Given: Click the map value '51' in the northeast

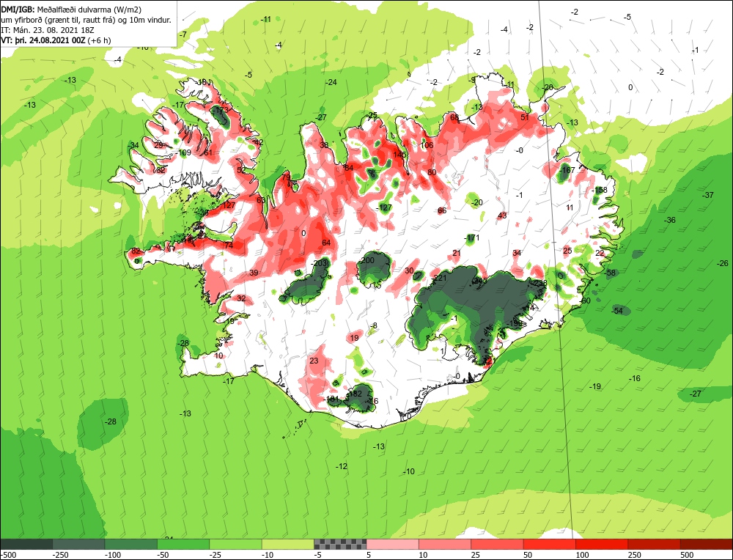Looking at the screenshot, I should [x=525, y=117].
